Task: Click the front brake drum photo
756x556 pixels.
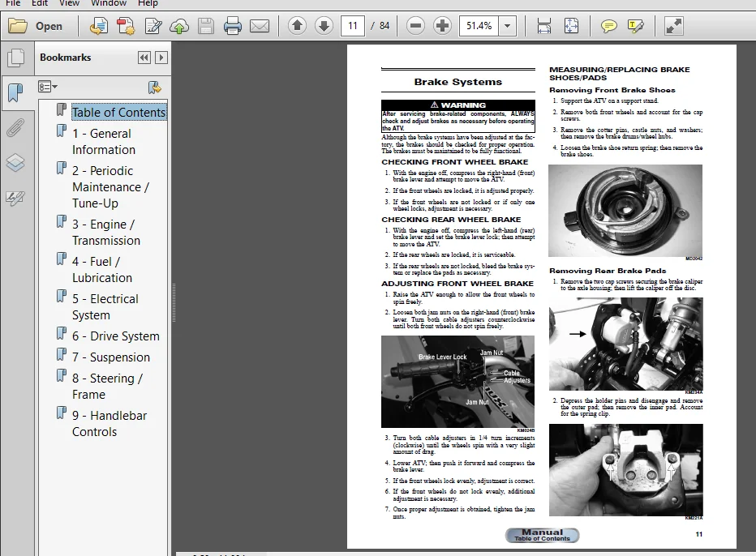Action: (x=625, y=211)
